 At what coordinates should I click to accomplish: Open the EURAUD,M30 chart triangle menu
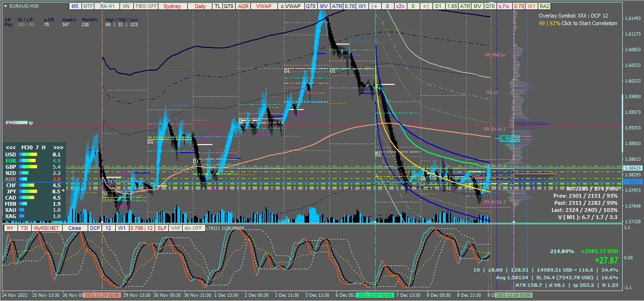4,6
